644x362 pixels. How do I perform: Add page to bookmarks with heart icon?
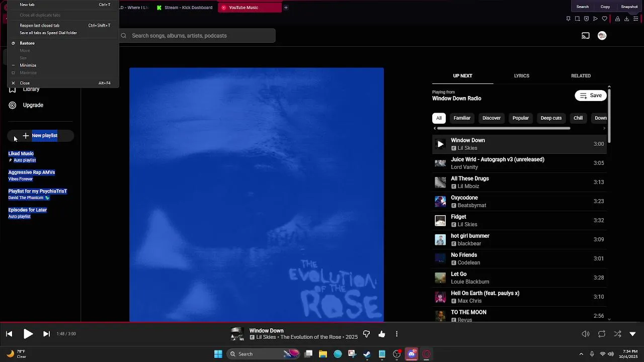point(605,19)
